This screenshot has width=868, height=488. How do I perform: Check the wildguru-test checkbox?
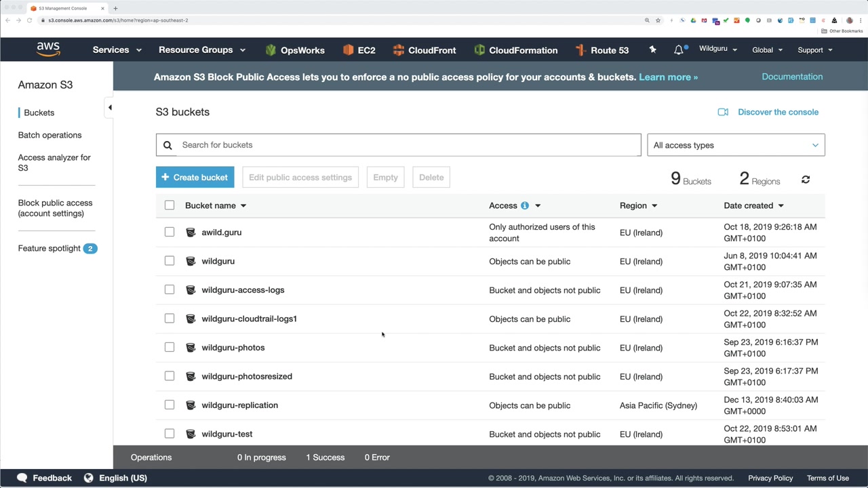(170, 434)
